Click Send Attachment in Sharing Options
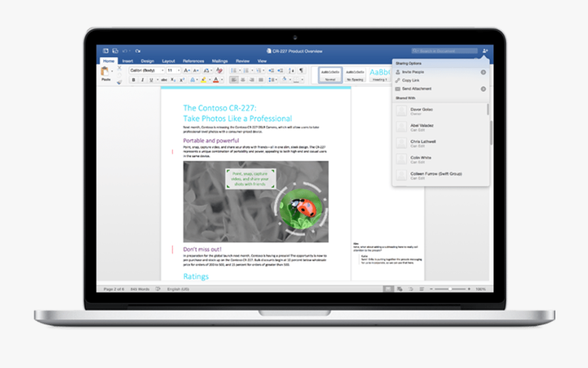588x368 pixels. click(417, 89)
